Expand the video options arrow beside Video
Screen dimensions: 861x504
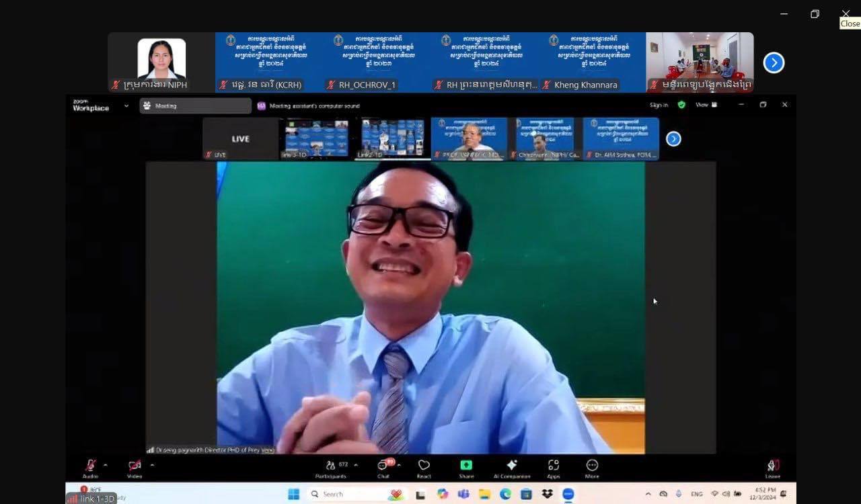[152, 465]
